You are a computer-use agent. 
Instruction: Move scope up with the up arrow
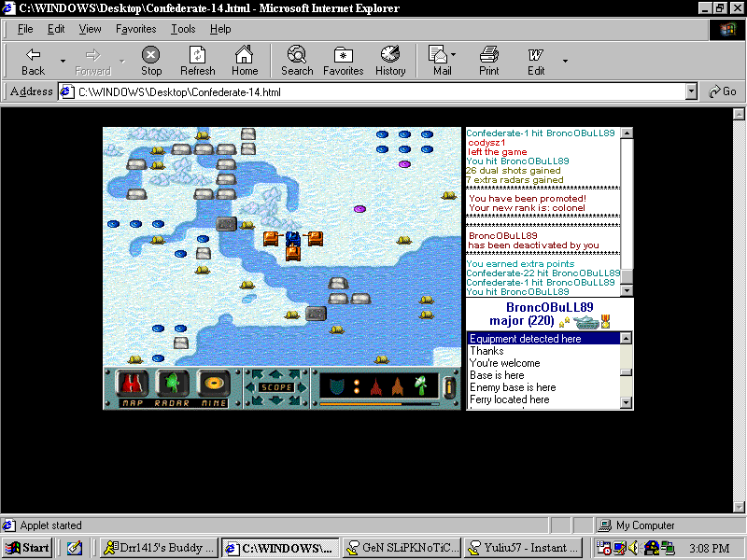pyautogui.click(x=275, y=374)
